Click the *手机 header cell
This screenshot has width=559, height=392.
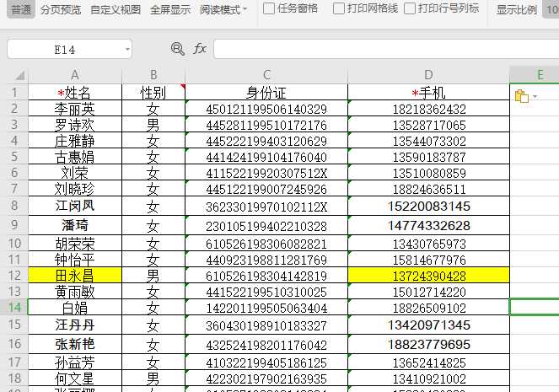click(428, 92)
